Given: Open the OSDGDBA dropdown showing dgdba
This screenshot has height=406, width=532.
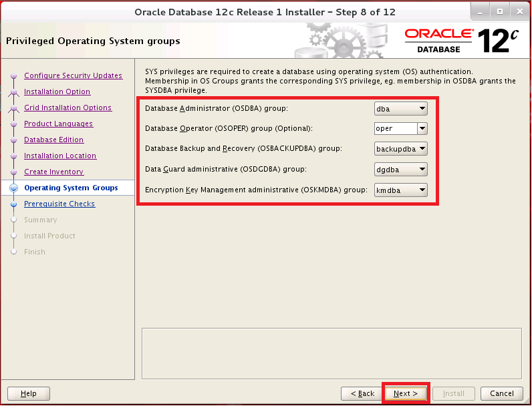Looking at the screenshot, I should point(401,170).
